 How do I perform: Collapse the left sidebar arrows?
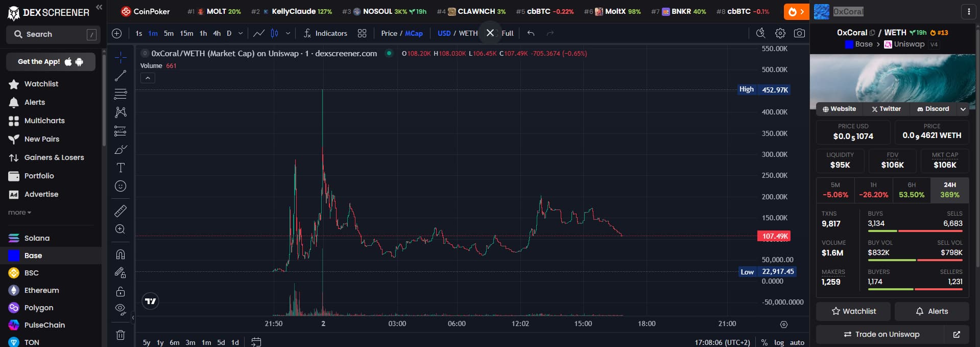(x=99, y=7)
